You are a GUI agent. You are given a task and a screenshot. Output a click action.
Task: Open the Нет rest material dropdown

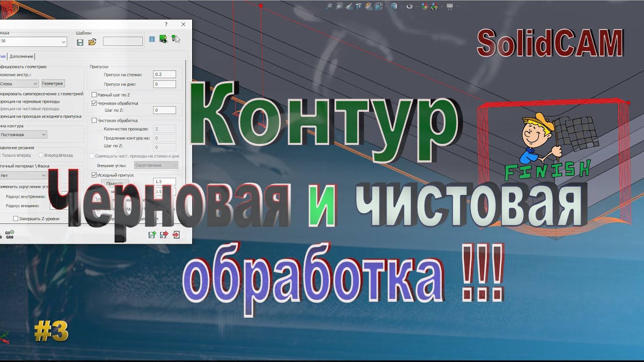[x=23, y=175]
